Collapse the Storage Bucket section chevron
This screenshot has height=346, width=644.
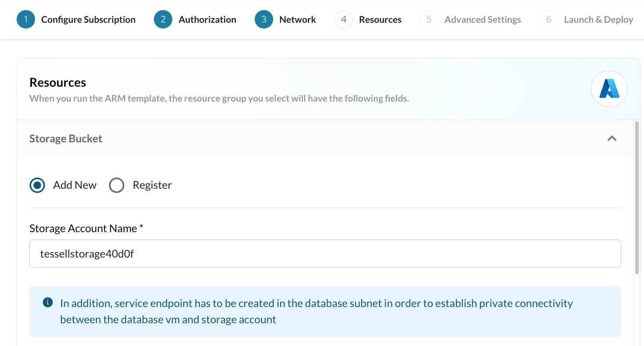pyautogui.click(x=612, y=138)
